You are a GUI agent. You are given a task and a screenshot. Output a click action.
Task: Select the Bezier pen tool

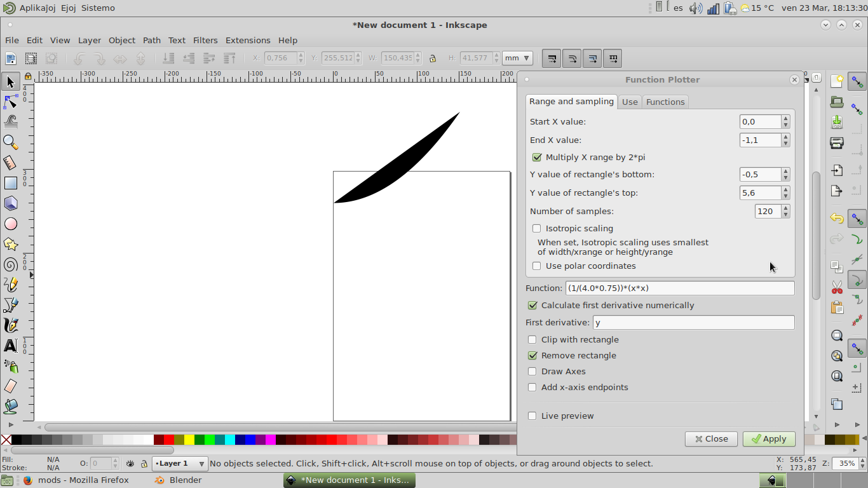[10, 305]
